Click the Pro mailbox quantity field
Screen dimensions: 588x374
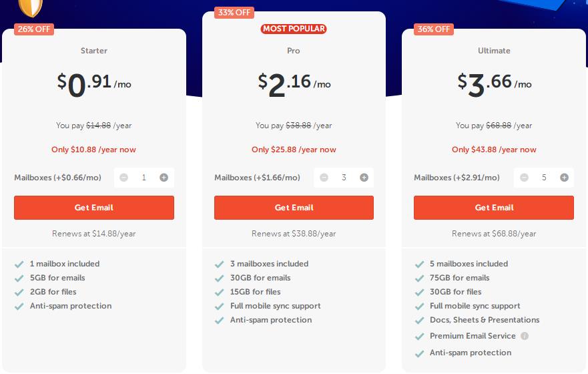[x=344, y=178]
